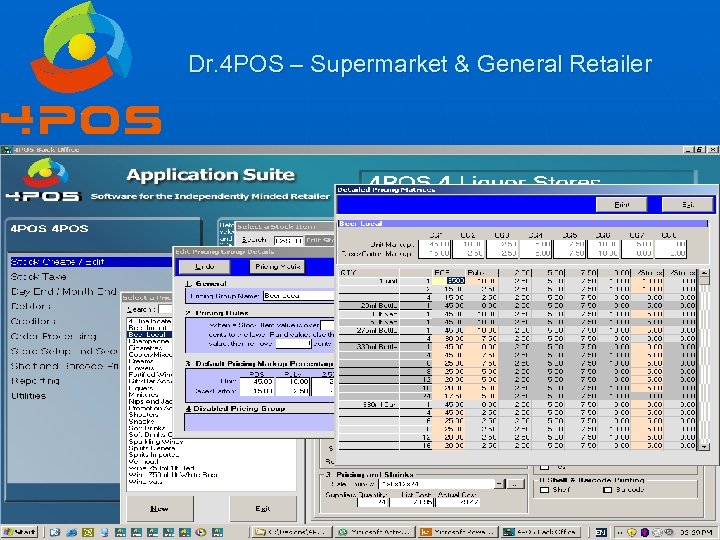The height and width of the screenshot is (540, 720).
Task: Click the Actual Cost field
Action: [457, 502]
